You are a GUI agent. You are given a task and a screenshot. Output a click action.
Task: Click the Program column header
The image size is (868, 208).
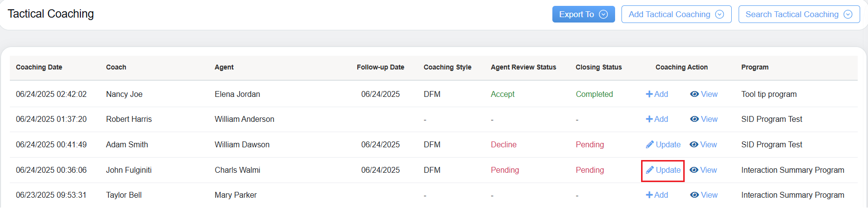(x=755, y=68)
